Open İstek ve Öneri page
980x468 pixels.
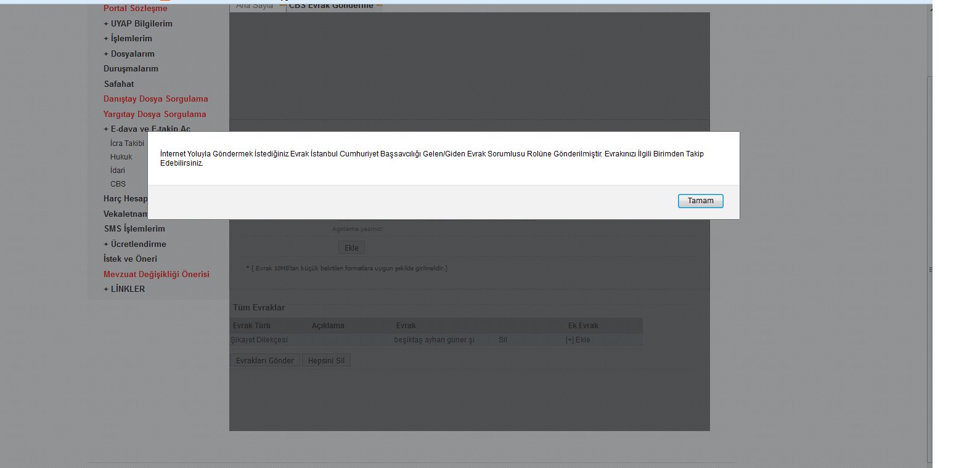[x=130, y=259]
